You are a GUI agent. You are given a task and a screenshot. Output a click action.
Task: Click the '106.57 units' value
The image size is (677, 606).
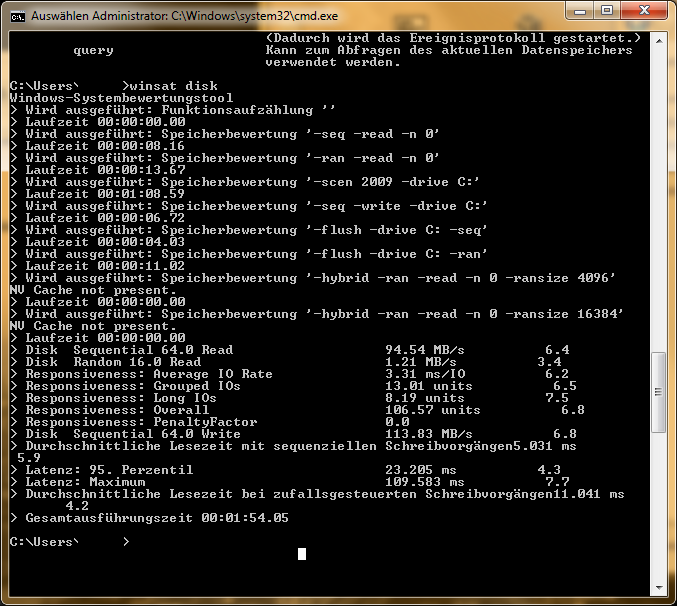point(433,410)
